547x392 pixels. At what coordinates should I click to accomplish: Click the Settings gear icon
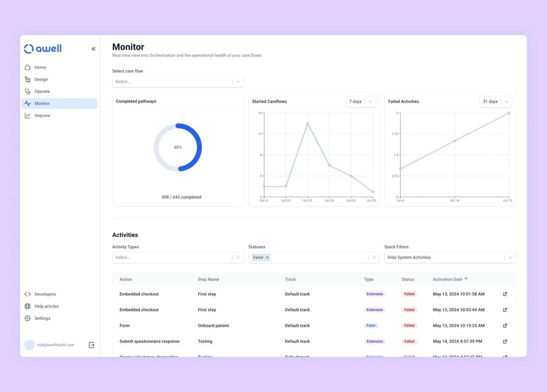[x=28, y=318]
